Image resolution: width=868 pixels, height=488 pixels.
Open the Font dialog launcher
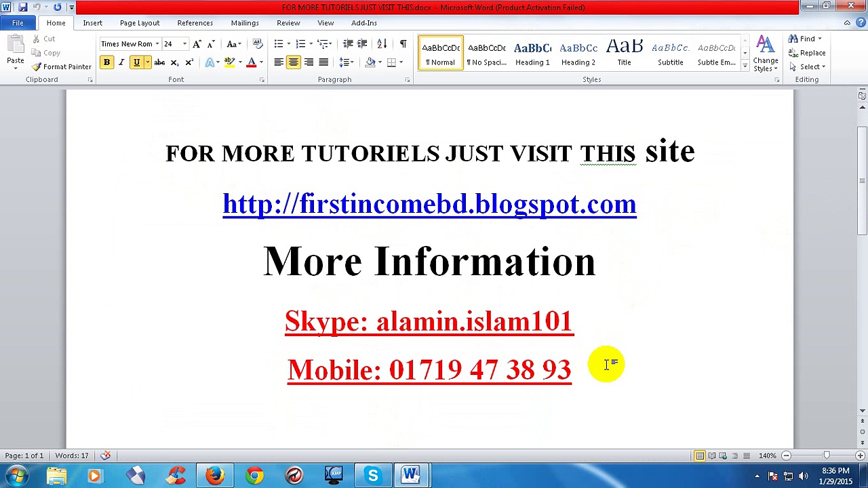[x=262, y=80]
